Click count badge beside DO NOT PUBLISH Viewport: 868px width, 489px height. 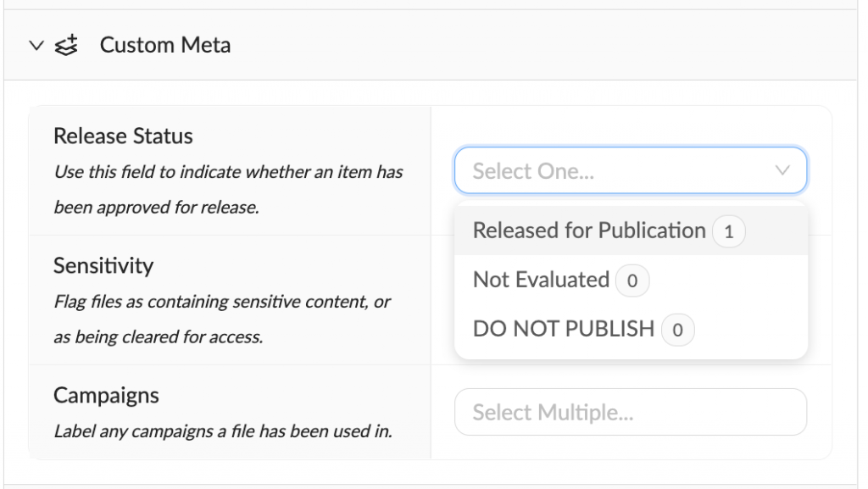pyautogui.click(x=677, y=330)
